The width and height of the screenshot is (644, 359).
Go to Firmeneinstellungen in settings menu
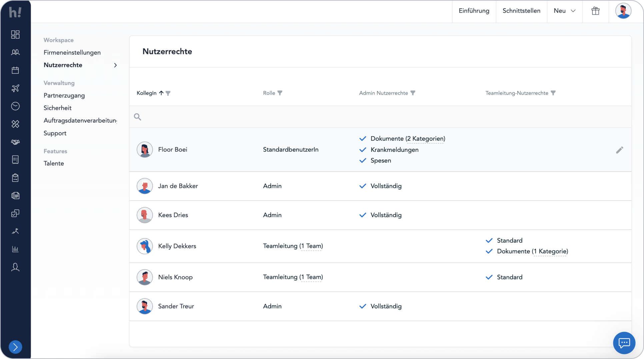(72, 53)
